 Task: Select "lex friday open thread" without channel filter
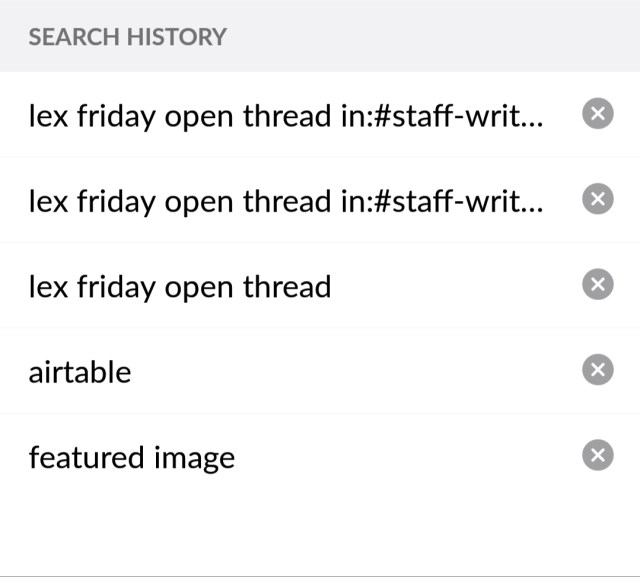tap(180, 287)
